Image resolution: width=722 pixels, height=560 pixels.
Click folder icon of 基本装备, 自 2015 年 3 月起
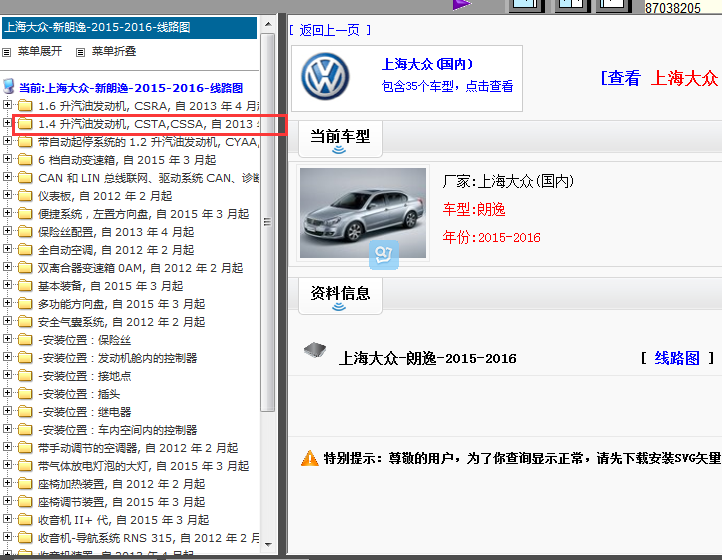pos(25,286)
